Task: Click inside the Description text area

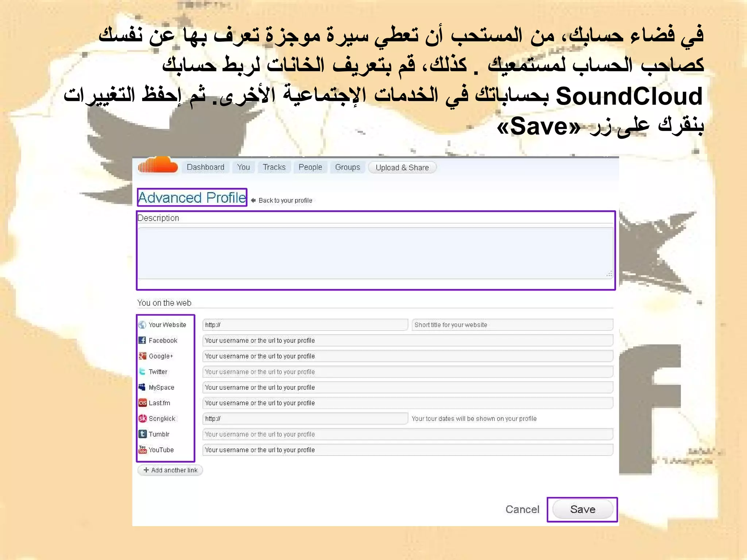Action: pyautogui.click(x=376, y=253)
